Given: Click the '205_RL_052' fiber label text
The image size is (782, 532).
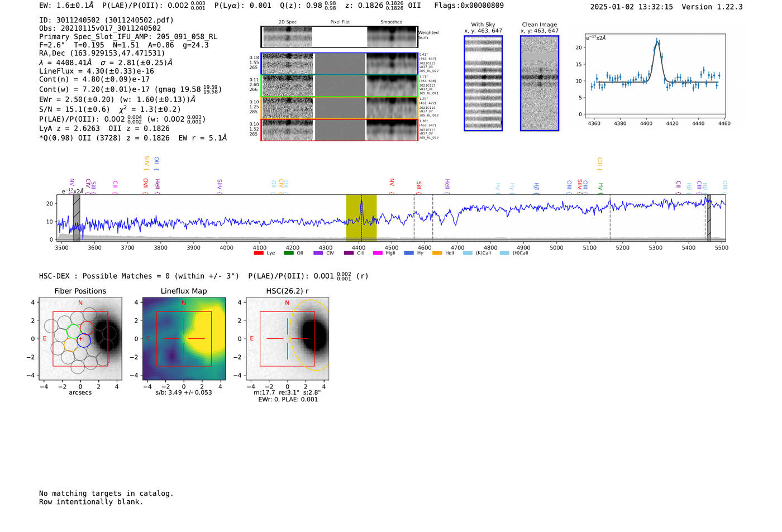Looking at the screenshot, I should 429,116.
